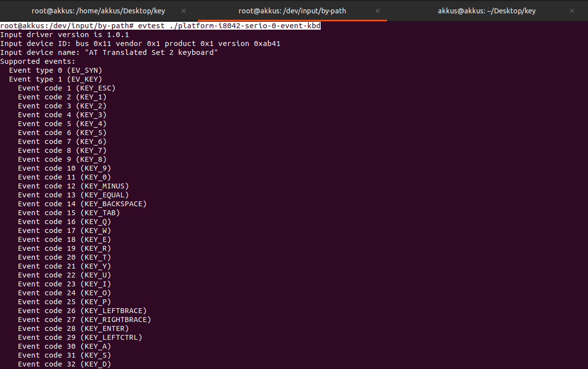Click the KEY_ENTER event code line
Viewport: 588px width, 369px height.
73,328
